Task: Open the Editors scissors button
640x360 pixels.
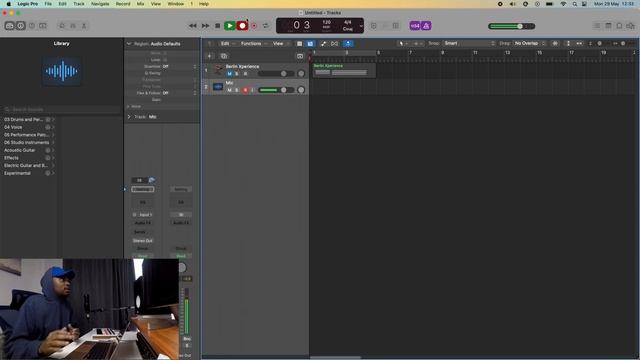Action: (x=84, y=26)
